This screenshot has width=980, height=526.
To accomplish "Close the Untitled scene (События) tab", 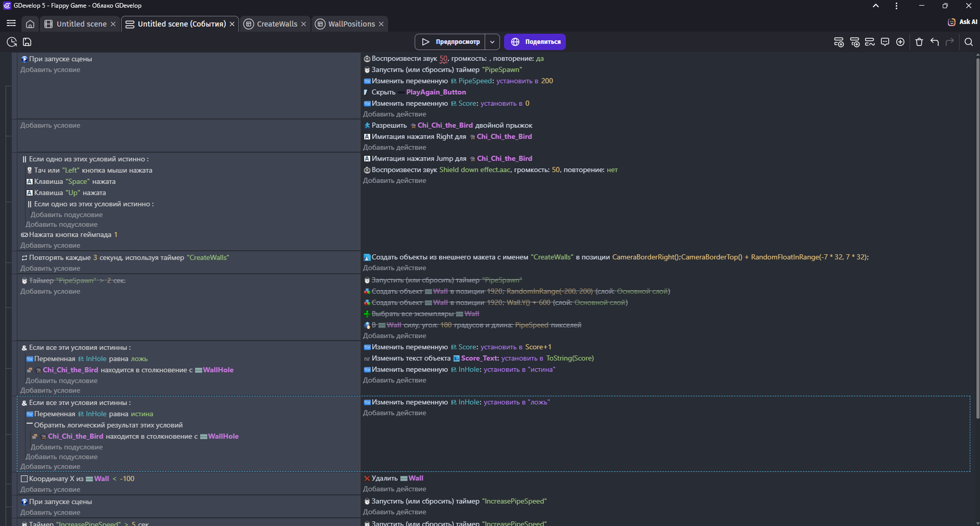I will click(x=232, y=24).
